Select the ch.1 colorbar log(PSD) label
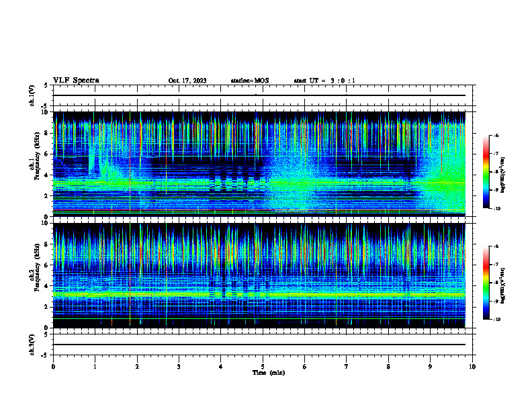Screen dimensions: 532x411 point(503,175)
